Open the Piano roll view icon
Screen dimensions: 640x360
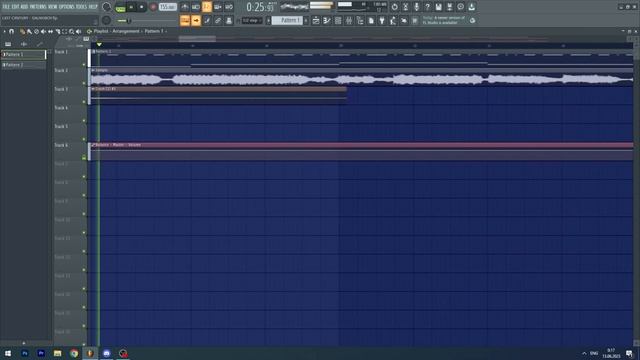click(x=327, y=20)
